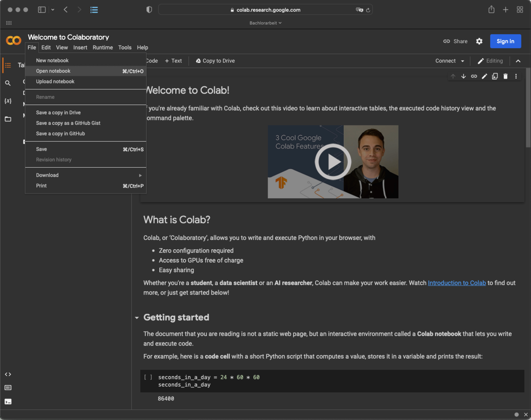Open the find and replace search icon
Screen dimensions: 531x420
tap(8, 83)
